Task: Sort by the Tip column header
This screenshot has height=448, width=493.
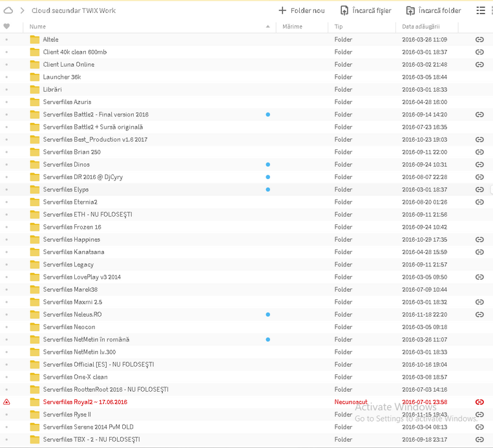Action: (x=339, y=27)
